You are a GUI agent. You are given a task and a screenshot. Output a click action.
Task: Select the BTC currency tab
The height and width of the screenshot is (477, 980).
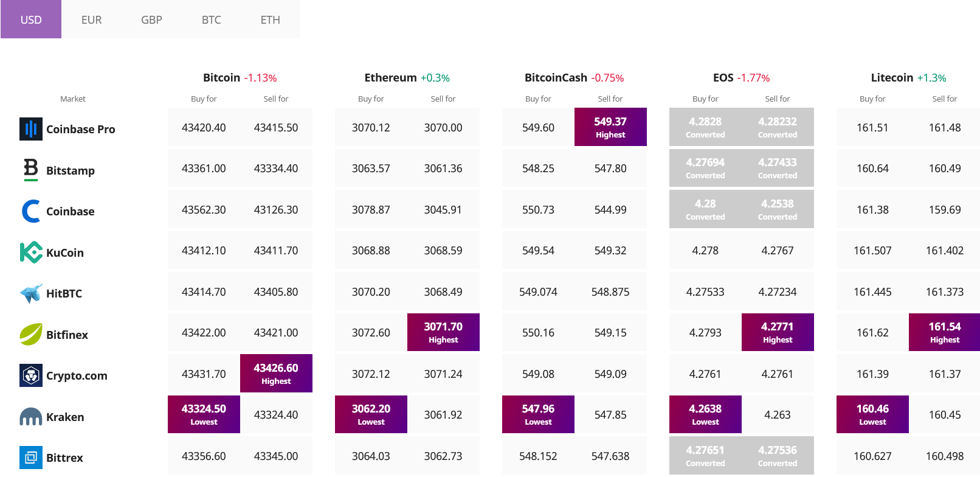211,19
